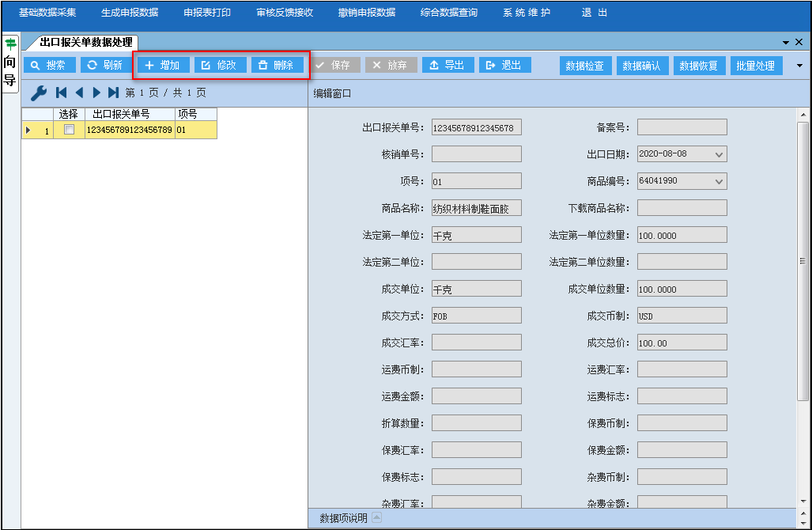Click the 搜索 search button
The height and width of the screenshot is (530, 812).
click(x=49, y=66)
